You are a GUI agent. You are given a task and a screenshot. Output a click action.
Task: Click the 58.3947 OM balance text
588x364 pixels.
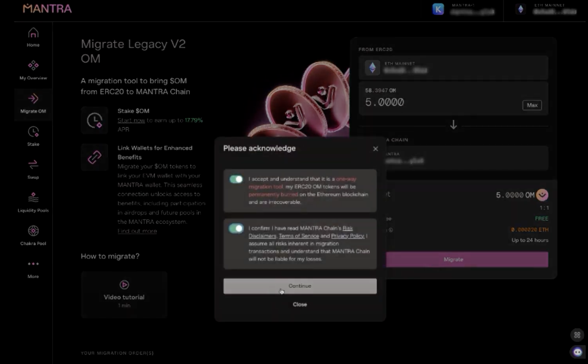point(380,91)
